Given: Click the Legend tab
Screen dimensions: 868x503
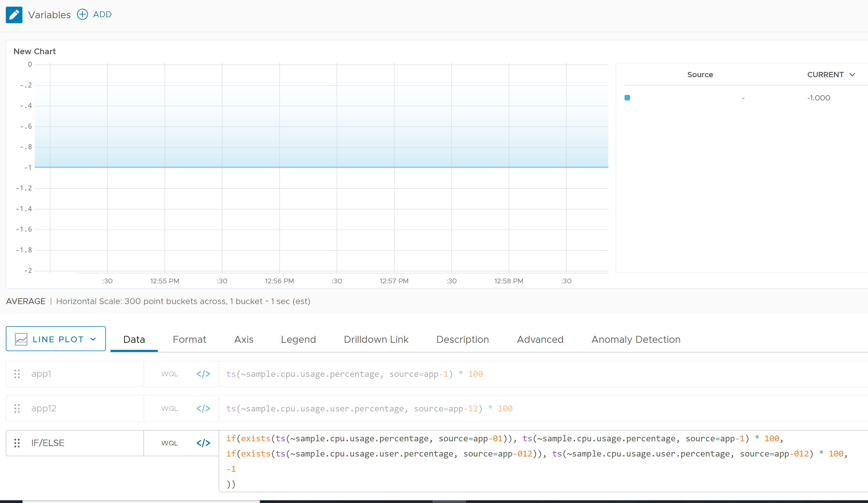Looking at the screenshot, I should click(298, 339).
